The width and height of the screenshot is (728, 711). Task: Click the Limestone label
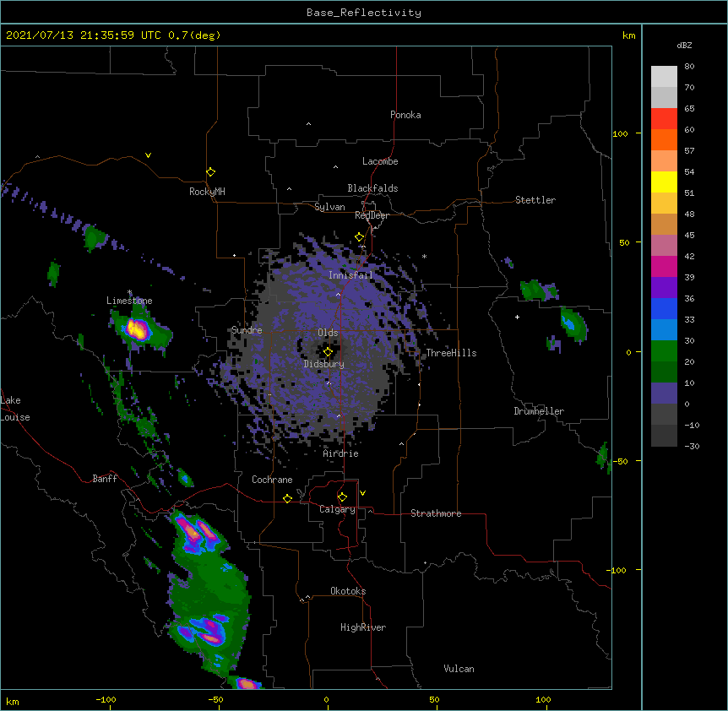tap(129, 301)
